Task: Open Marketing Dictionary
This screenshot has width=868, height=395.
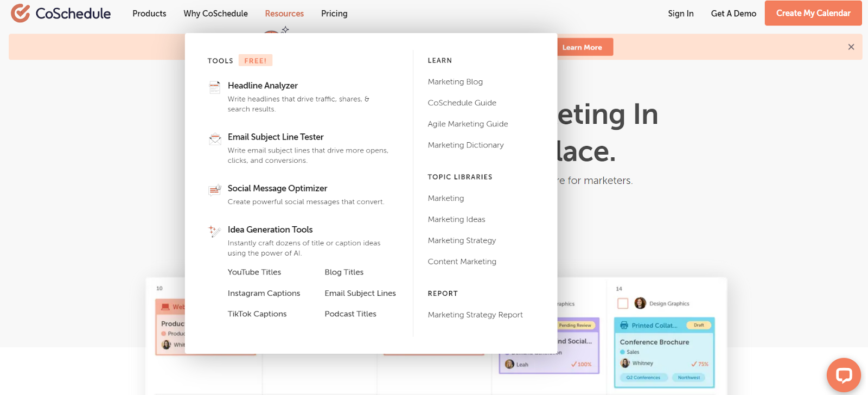Action: pyautogui.click(x=465, y=145)
